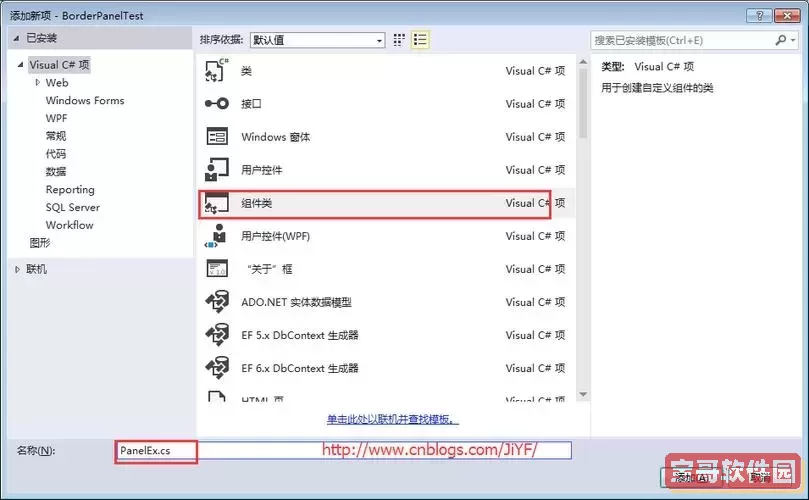The height and width of the screenshot is (500, 809).
Task: Select the "关于"框 about box icon
Action: click(217, 268)
